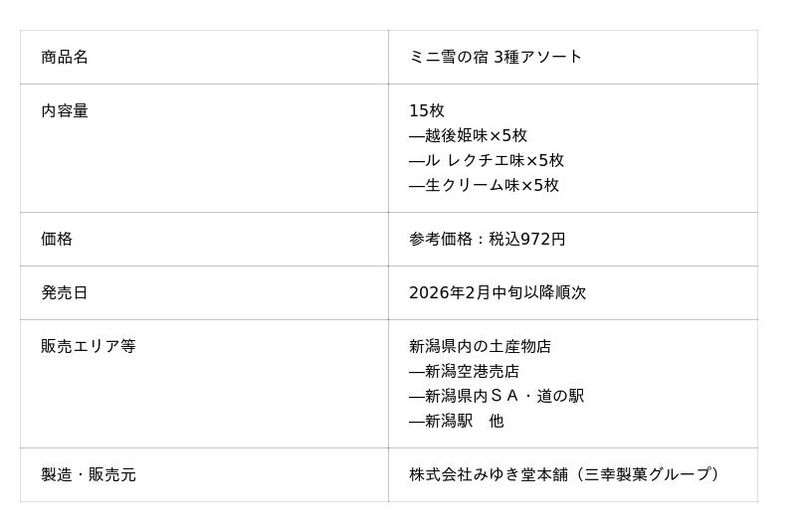Select the 税込972円 price amount
This screenshot has width=796, height=532.
[x=527, y=239]
